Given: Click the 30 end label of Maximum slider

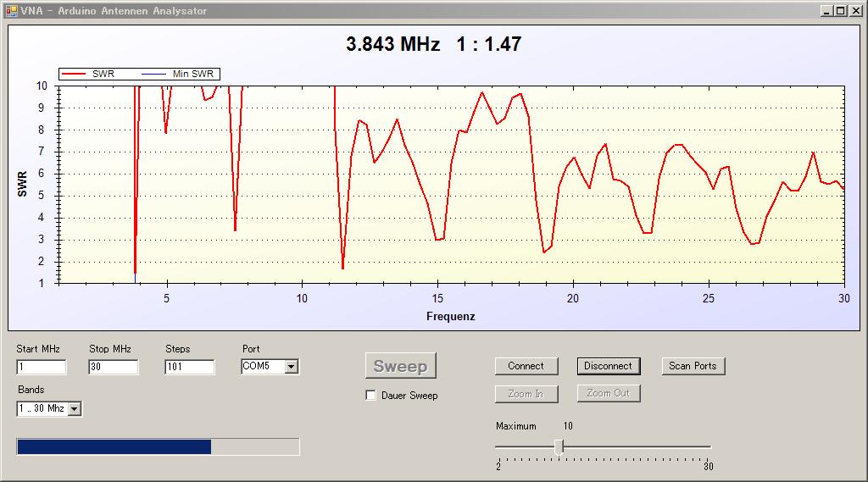Looking at the screenshot, I should [709, 467].
